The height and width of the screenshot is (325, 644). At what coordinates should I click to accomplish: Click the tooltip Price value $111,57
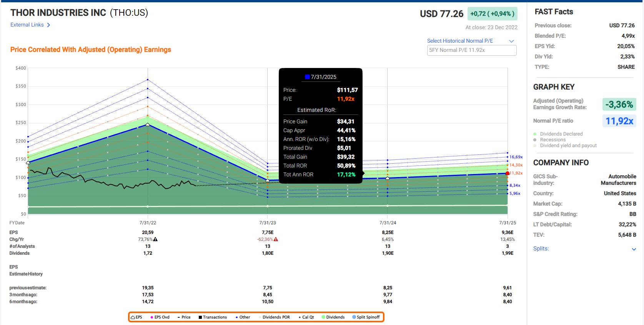click(x=347, y=90)
